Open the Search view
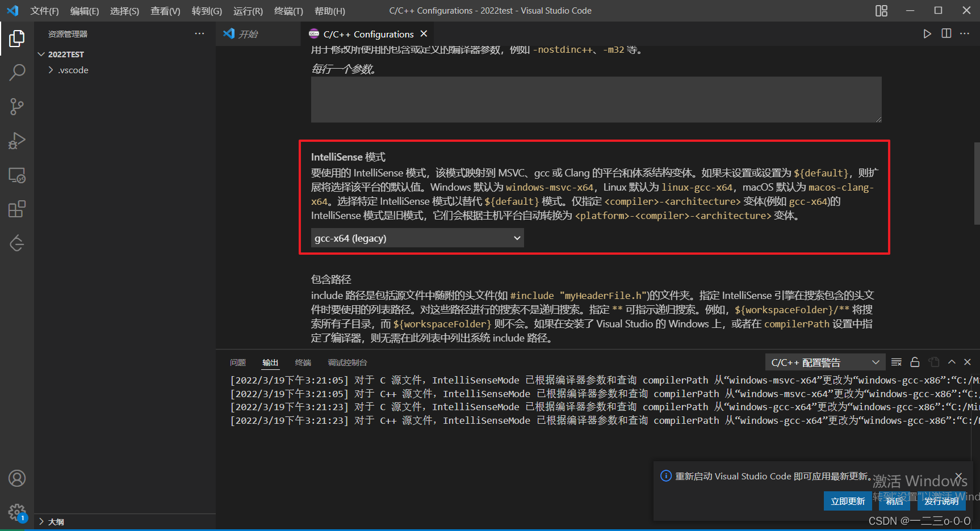This screenshot has height=531, width=980. 16,73
